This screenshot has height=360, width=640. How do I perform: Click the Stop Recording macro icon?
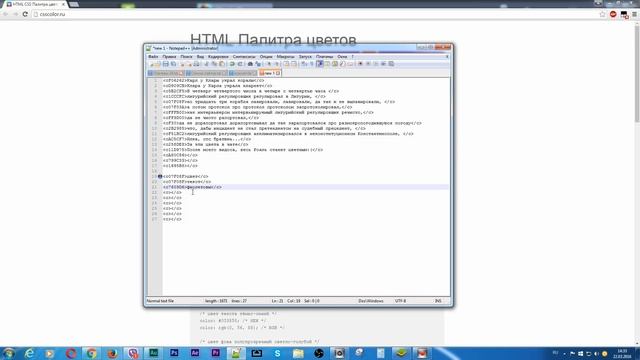[x=368, y=64]
